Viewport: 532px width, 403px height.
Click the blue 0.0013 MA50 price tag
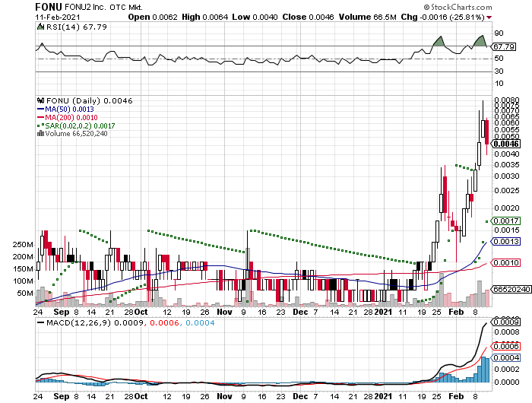[x=506, y=241]
